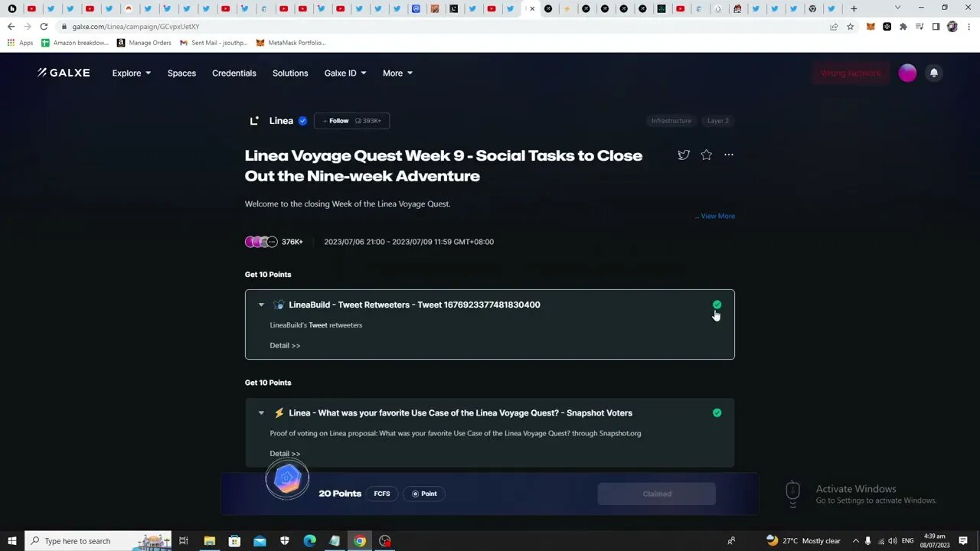This screenshot has width=980, height=551.
Task: Click the Infrastructure tag
Action: (x=671, y=120)
